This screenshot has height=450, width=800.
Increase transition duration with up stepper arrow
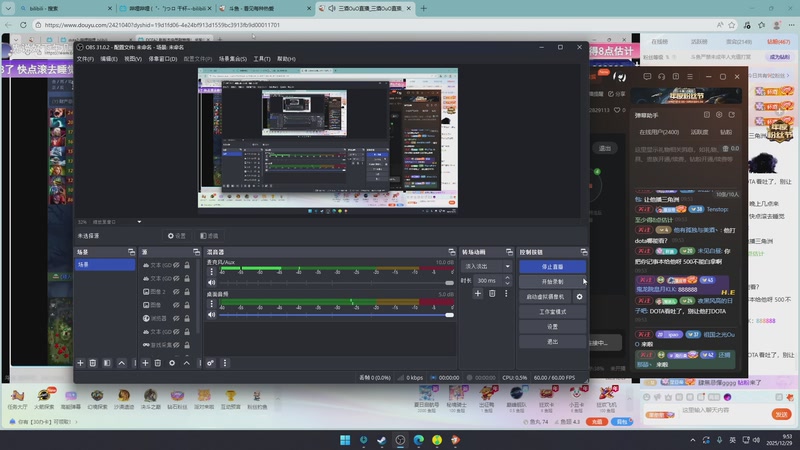click(507, 278)
